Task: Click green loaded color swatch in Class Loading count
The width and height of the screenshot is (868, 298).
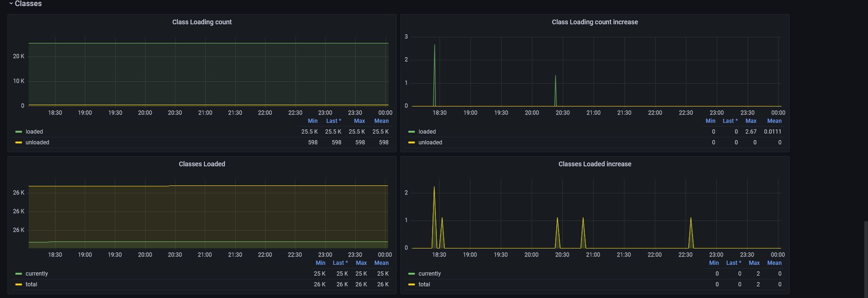Action: [19, 132]
